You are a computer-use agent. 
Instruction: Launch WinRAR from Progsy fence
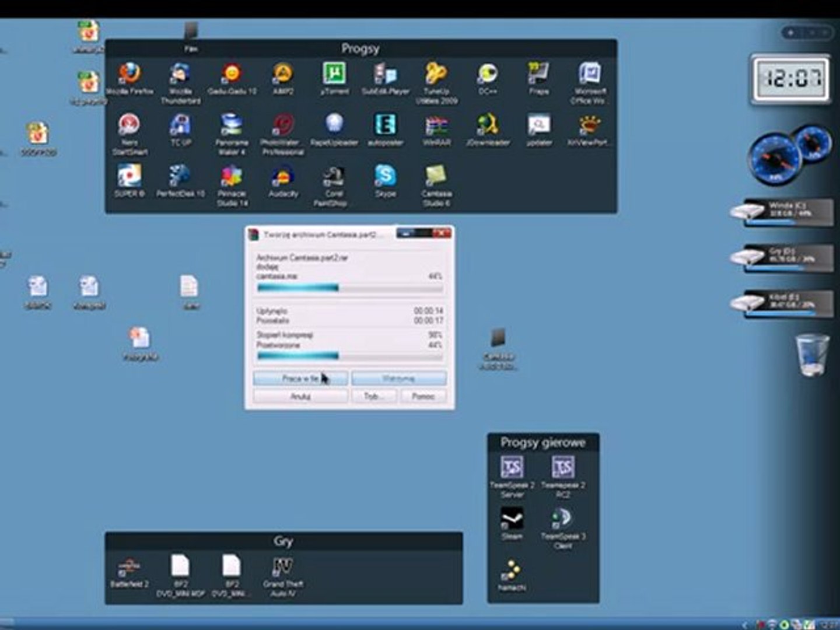436,130
